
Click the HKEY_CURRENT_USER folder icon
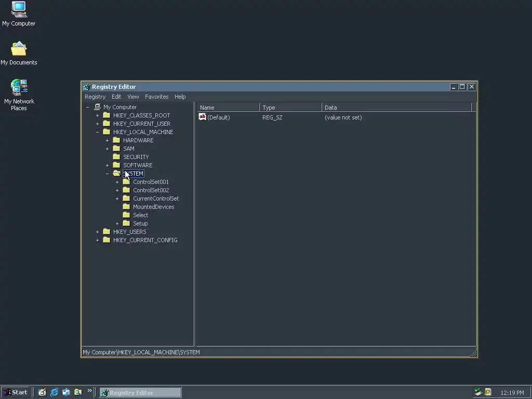tap(107, 124)
